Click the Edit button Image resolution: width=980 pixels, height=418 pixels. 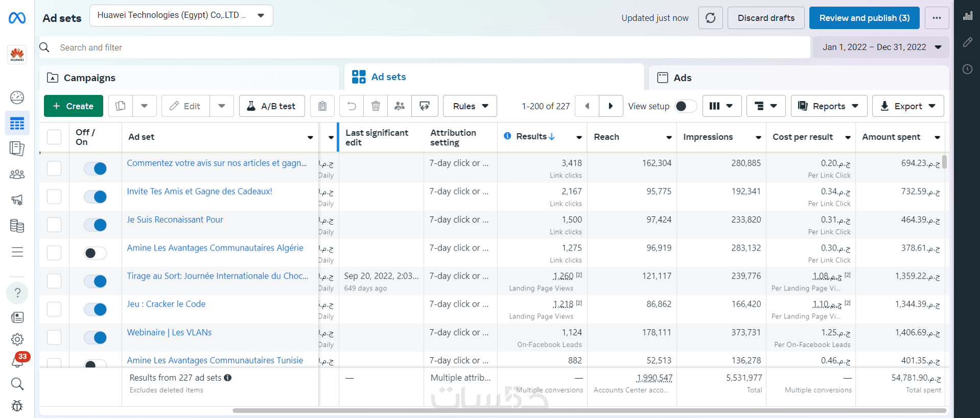tap(185, 106)
